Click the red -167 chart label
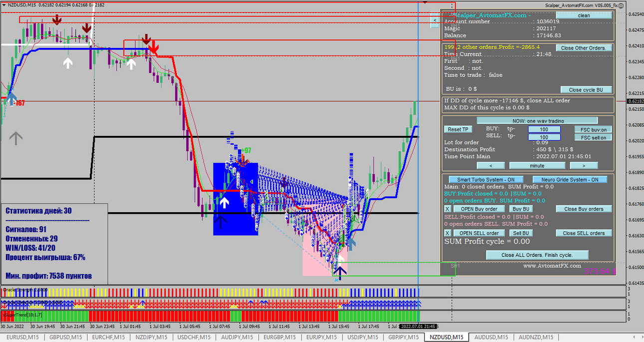Screen dimensions: 644x342 pos(18,103)
